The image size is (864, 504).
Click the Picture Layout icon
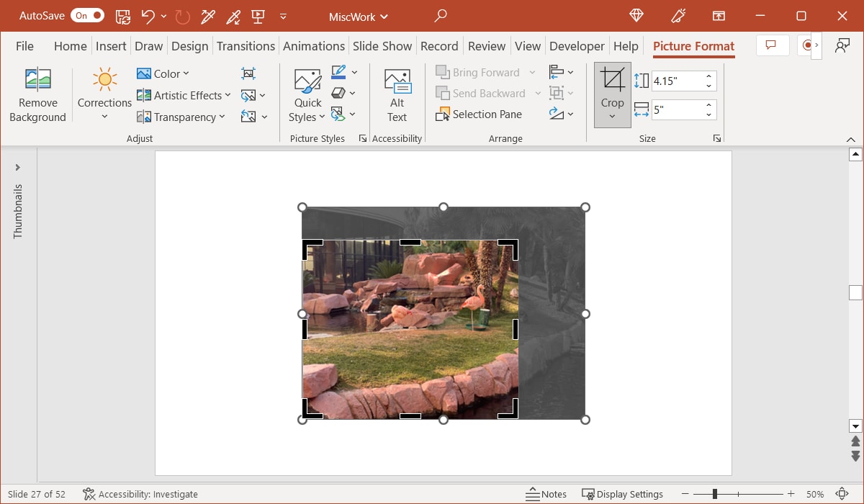(x=340, y=114)
